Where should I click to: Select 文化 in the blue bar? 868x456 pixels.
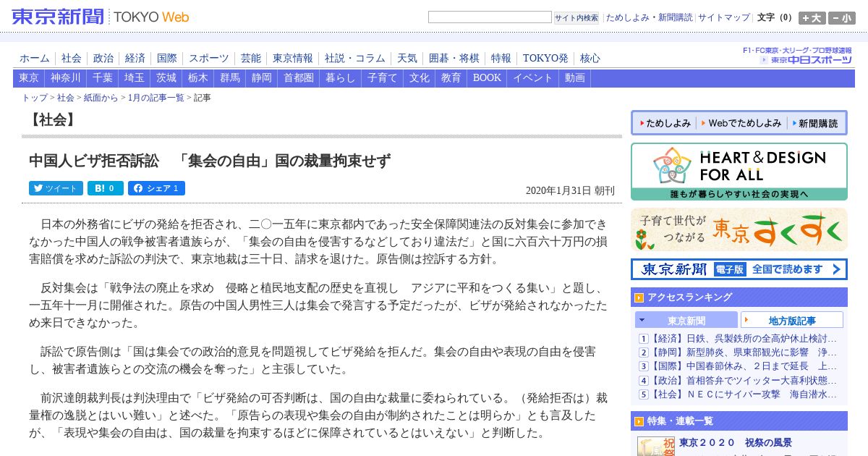coord(420,78)
